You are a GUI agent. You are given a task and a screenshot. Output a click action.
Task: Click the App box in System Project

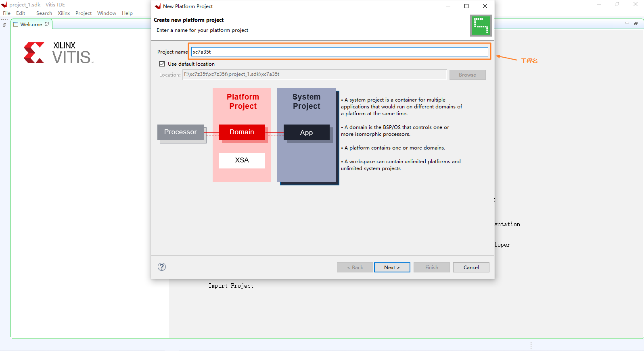coord(306,133)
